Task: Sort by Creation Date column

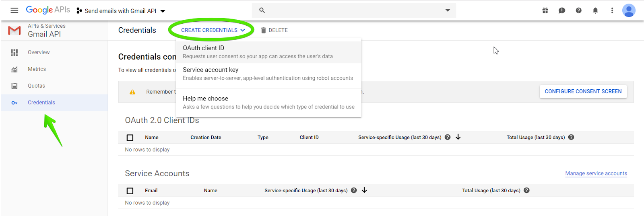Action: click(x=206, y=138)
